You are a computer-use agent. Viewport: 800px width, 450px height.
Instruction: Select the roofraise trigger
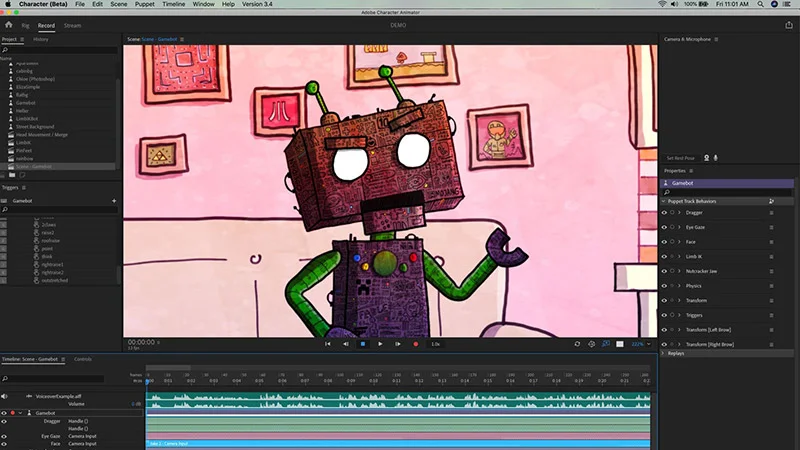click(51, 241)
